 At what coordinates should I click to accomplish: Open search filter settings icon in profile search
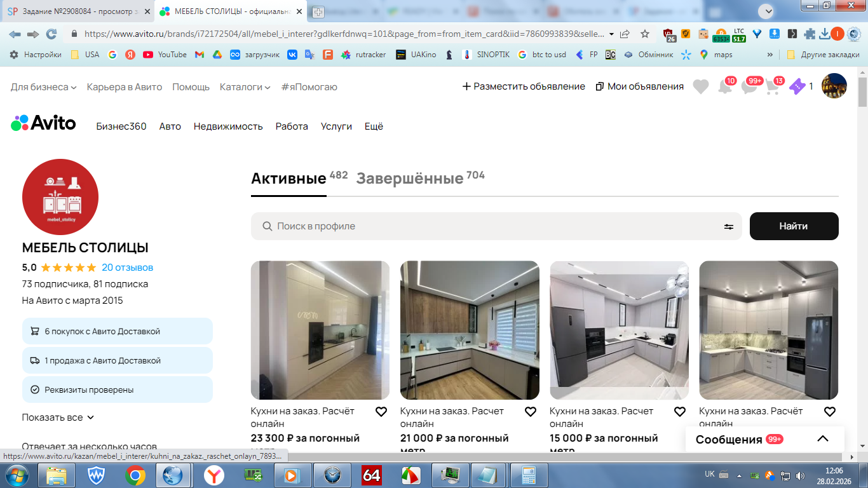click(729, 226)
